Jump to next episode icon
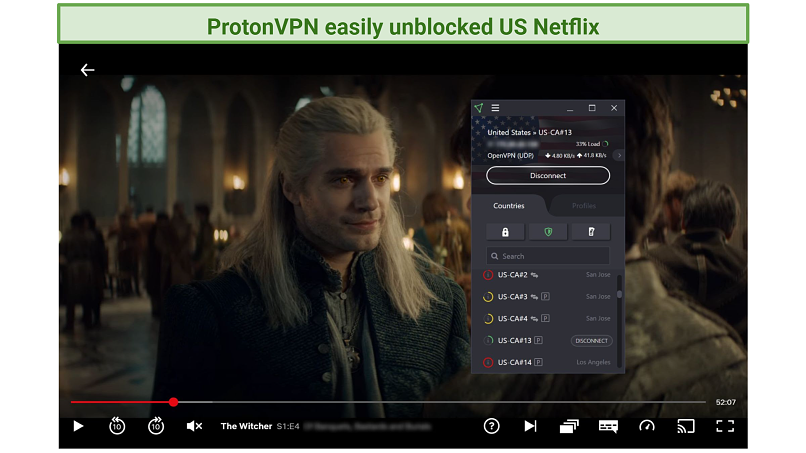The height and width of the screenshot is (453, 806). (530, 426)
